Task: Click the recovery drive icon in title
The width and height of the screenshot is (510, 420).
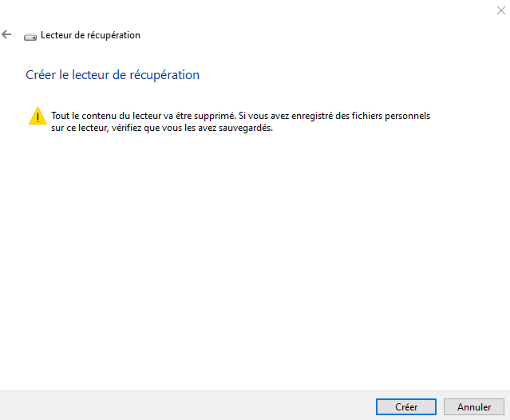Action: click(30, 37)
